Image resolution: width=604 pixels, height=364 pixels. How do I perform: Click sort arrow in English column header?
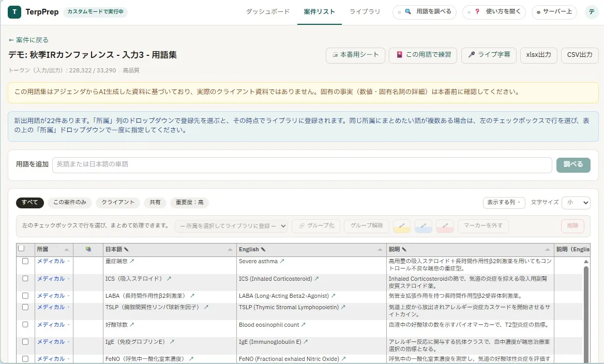[x=380, y=250]
